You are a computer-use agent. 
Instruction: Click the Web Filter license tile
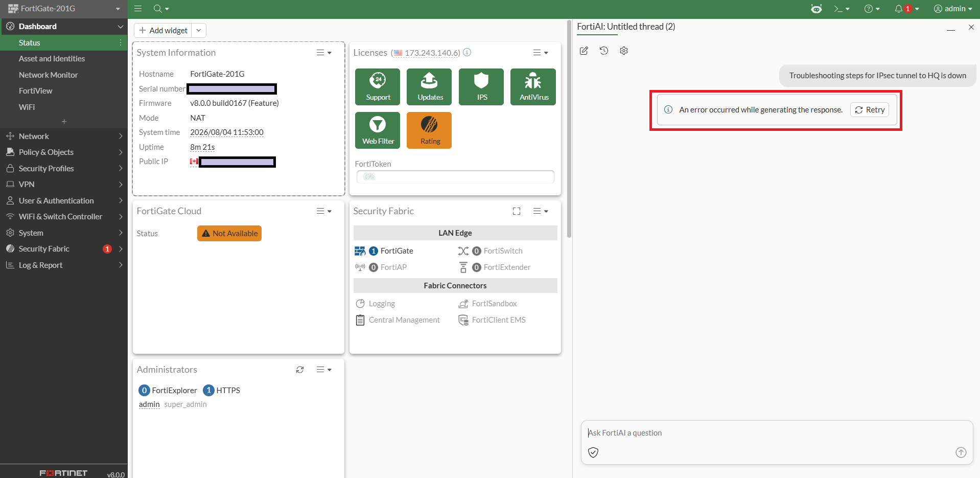(x=378, y=130)
